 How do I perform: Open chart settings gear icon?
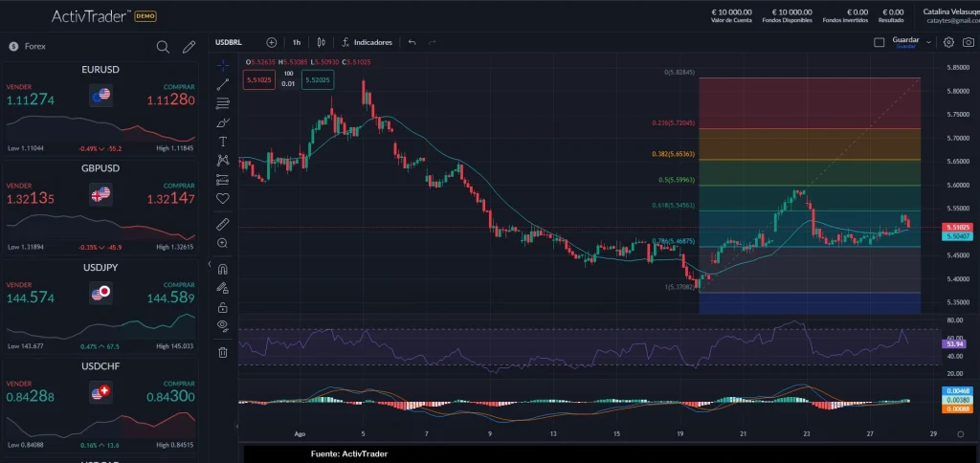pos(948,42)
